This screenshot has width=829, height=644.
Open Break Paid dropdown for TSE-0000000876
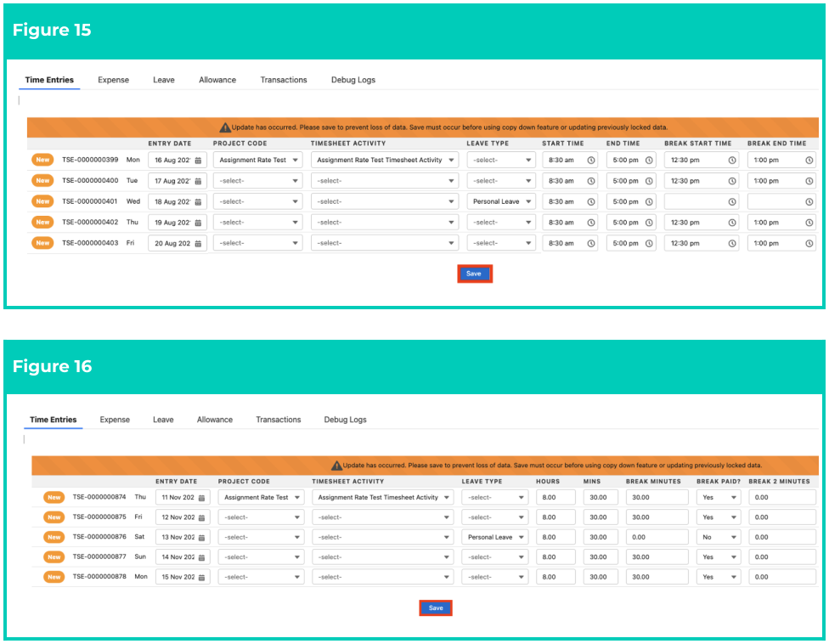[x=719, y=537]
